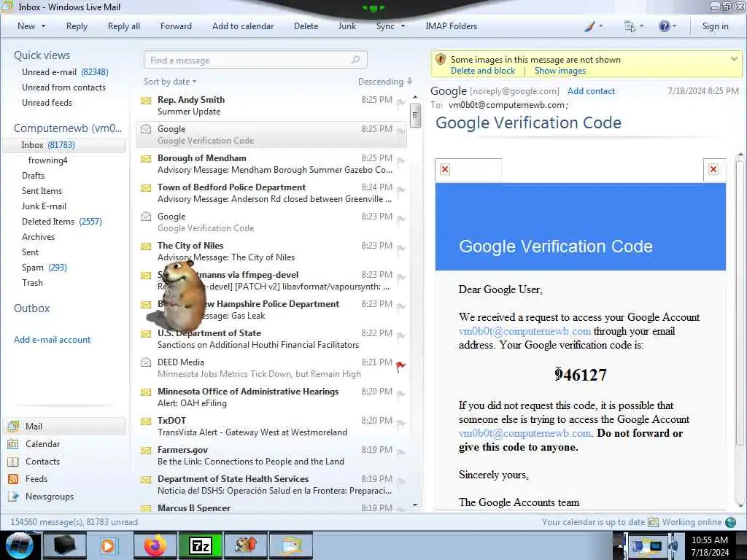Open the Junk E-mail folder
The width and height of the screenshot is (747, 560).
[x=44, y=206]
